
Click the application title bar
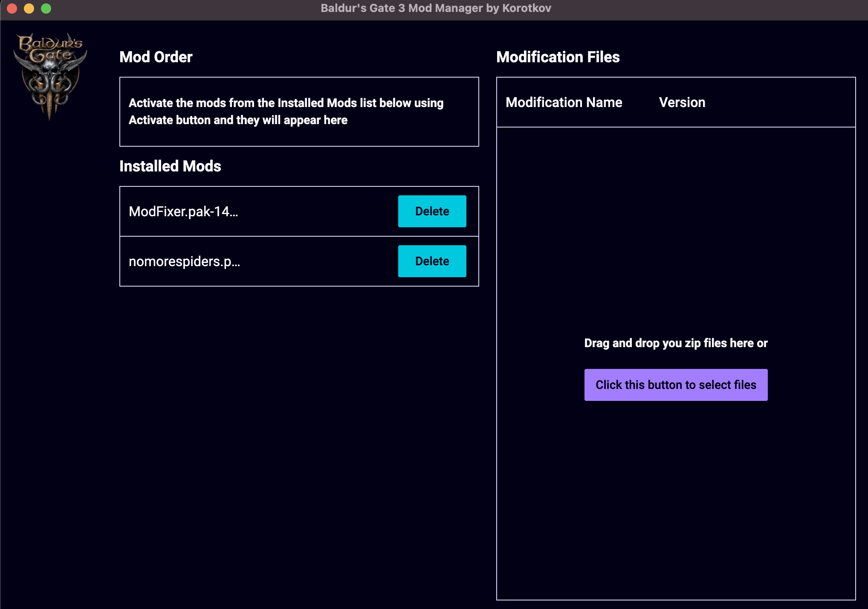click(434, 8)
